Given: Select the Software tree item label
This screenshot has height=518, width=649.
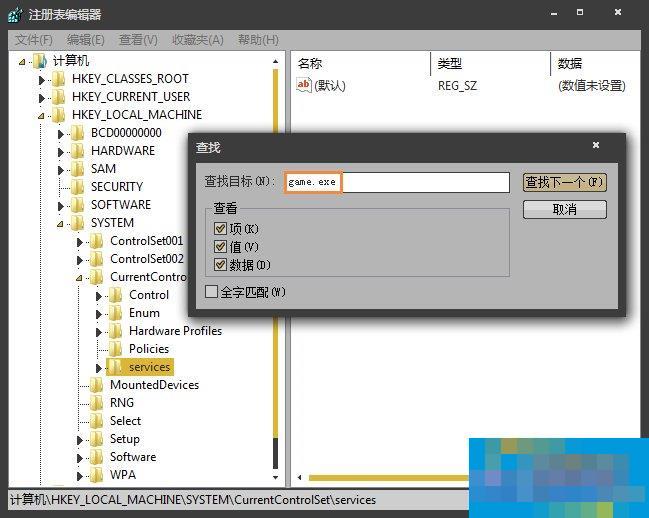Looking at the screenshot, I should pos(133,457).
